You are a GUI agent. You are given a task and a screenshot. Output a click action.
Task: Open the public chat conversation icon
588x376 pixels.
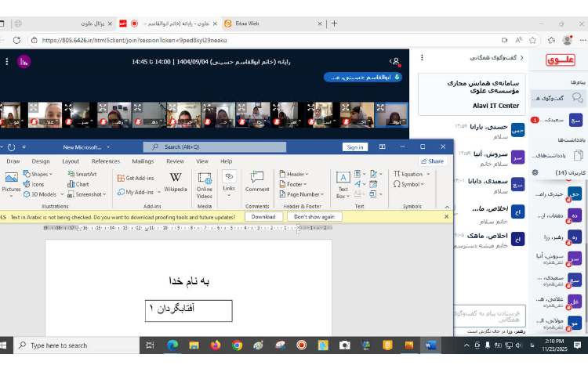coord(577,98)
